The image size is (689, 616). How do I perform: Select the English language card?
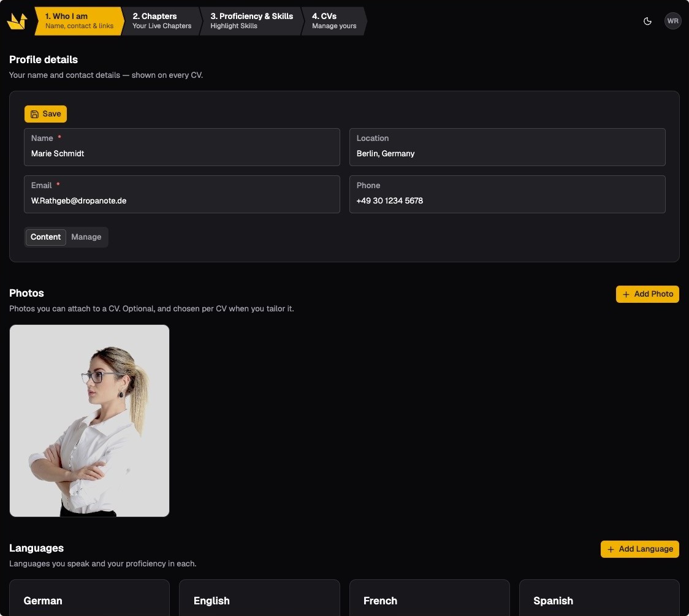(259, 598)
